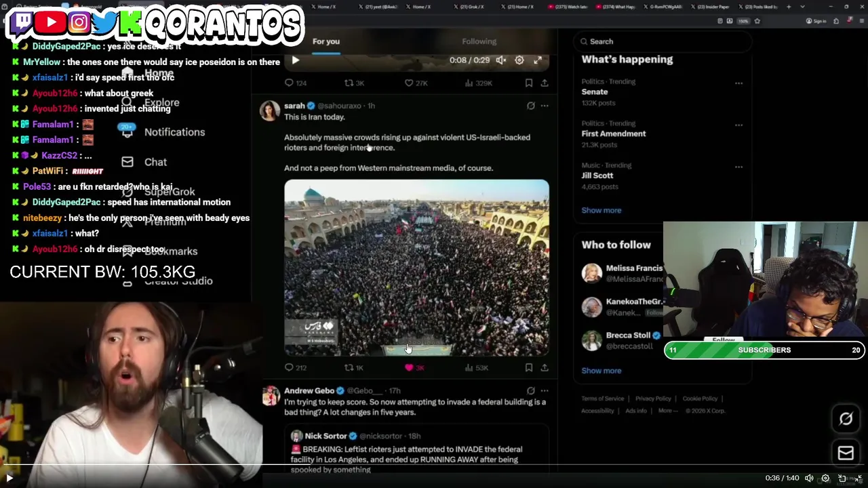Image resolution: width=868 pixels, height=488 pixels.
Task: Expand the browser tab list chevron
Action: (802, 7)
